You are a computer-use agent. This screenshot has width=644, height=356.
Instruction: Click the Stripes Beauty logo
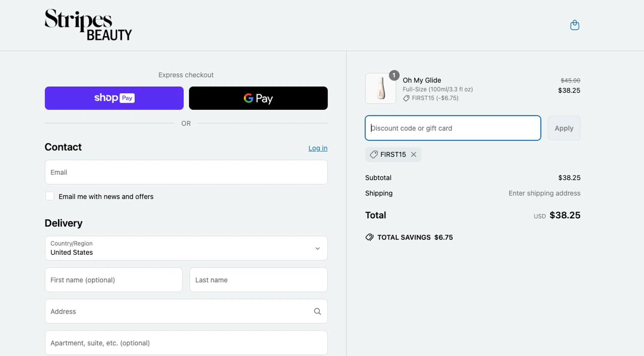click(88, 25)
